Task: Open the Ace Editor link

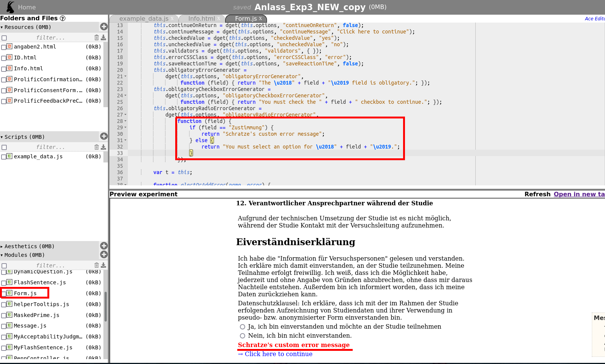Action: 594,18
